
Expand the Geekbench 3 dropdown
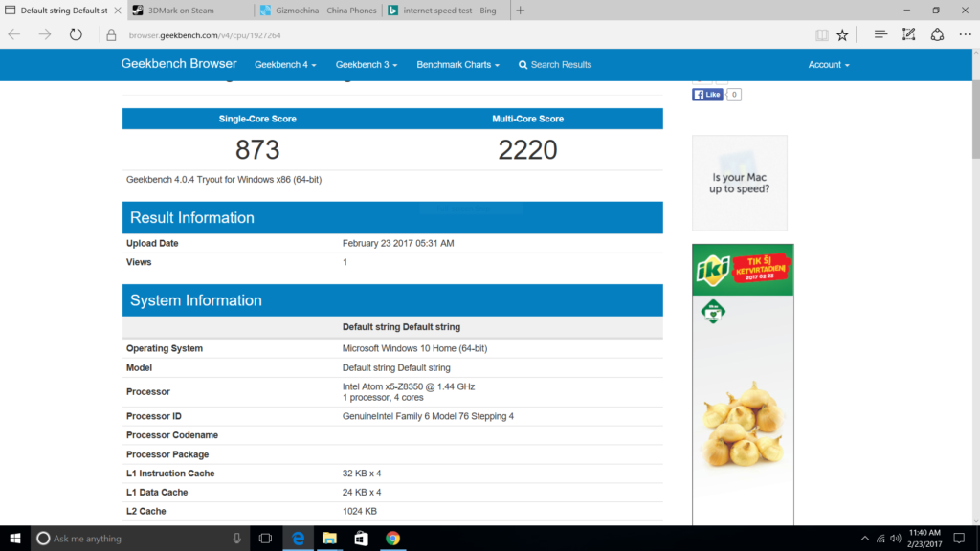(367, 65)
